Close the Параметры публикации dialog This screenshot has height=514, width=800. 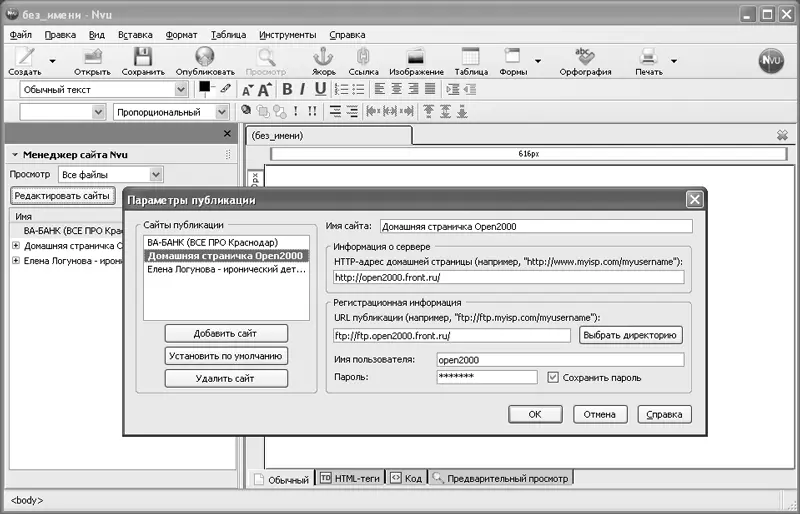coord(694,200)
